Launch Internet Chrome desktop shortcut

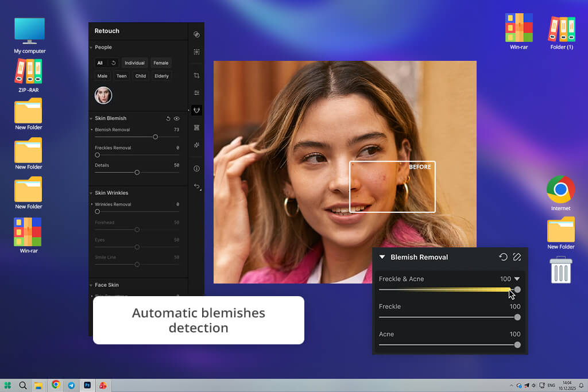[x=560, y=193]
